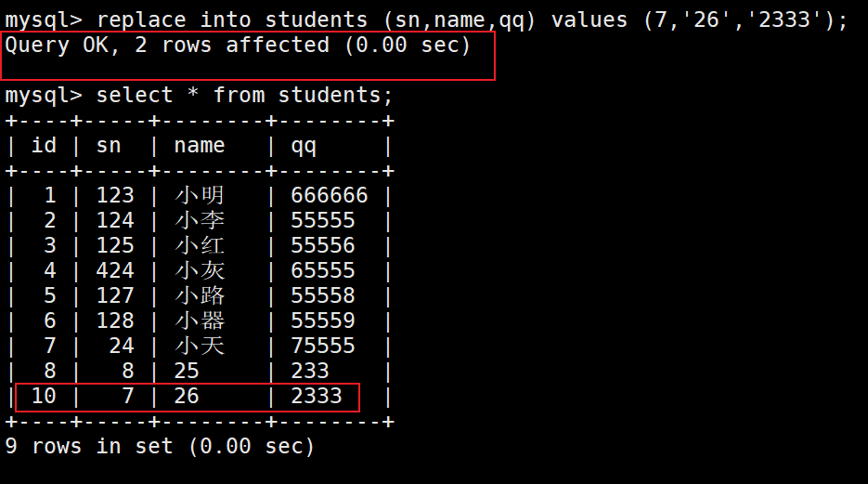Viewport: 868px width, 484px height.
Task: Click the 'sn' column header
Action: tap(109, 146)
